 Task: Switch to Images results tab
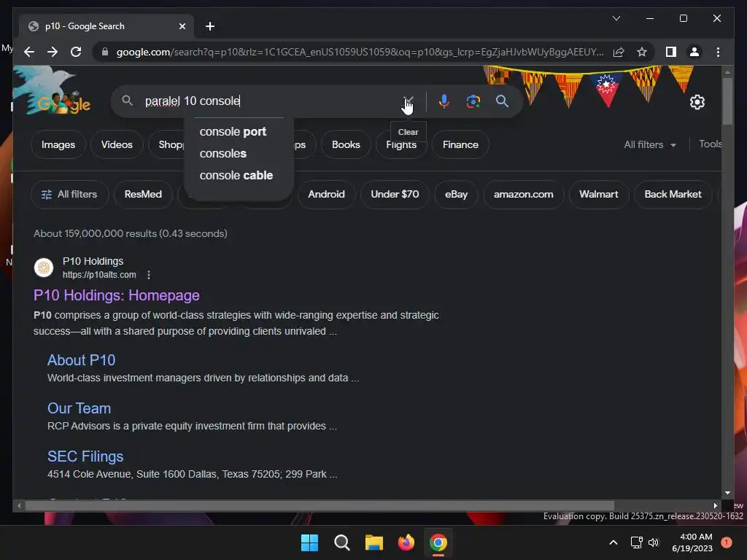pos(58,144)
